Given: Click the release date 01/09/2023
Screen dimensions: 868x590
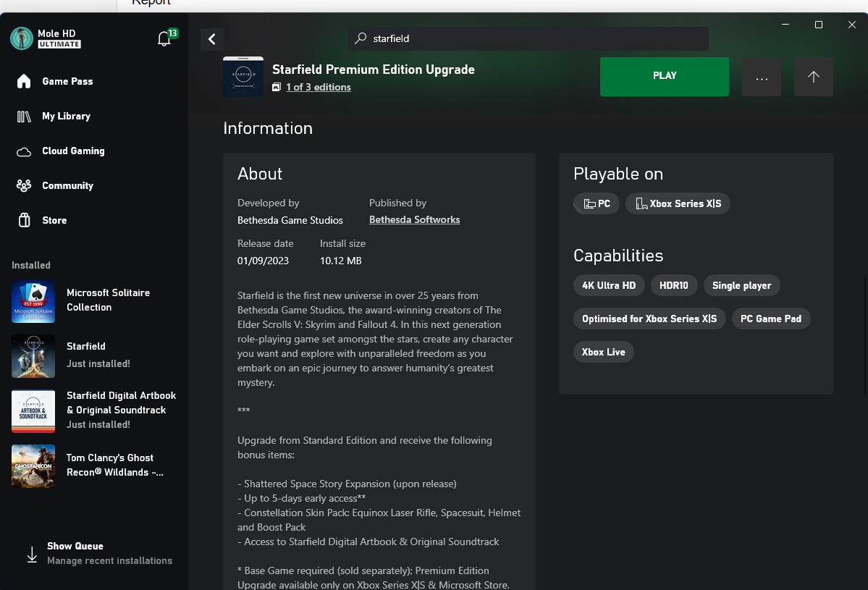Looking at the screenshot, I should pos(263,261).
